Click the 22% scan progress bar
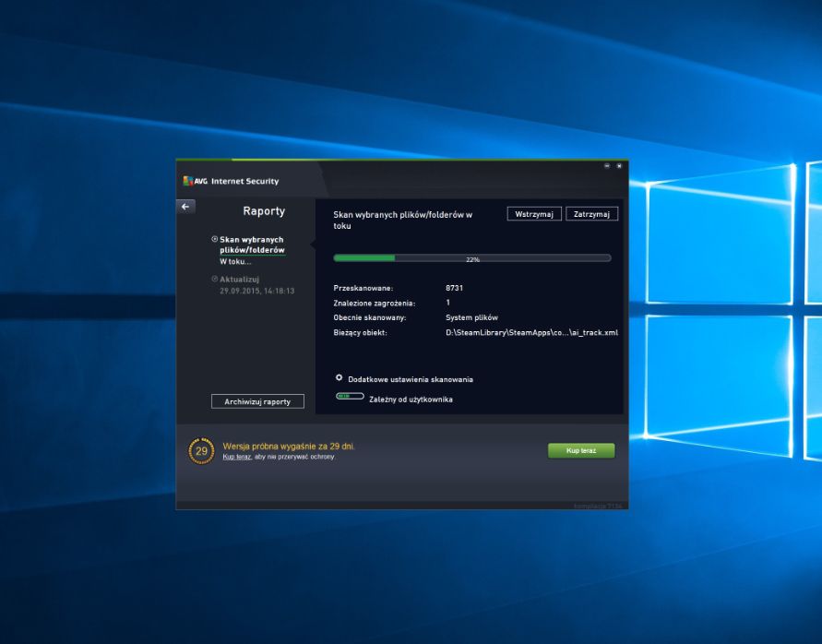 click(471, 258)
